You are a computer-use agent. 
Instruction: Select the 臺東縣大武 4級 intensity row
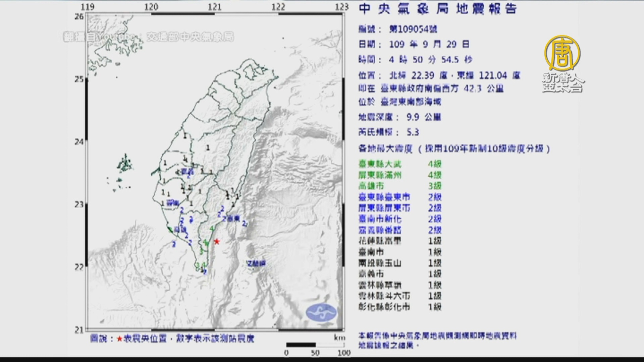click(x=400, y=164)
